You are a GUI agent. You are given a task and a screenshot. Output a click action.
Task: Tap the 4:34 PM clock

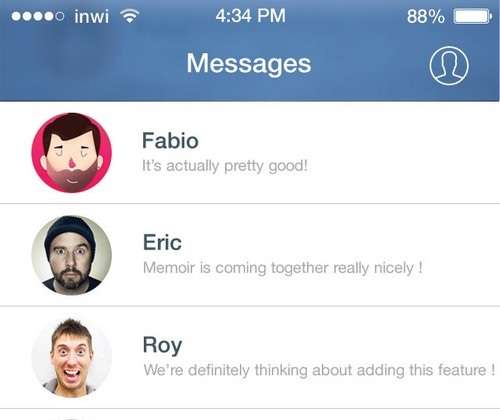pyautogui.click(x=250, y=16)
